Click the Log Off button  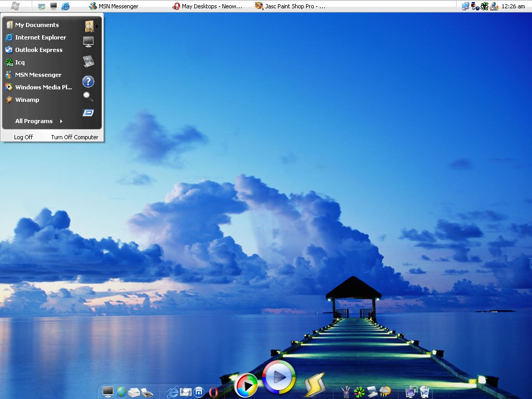coord(23,137)
